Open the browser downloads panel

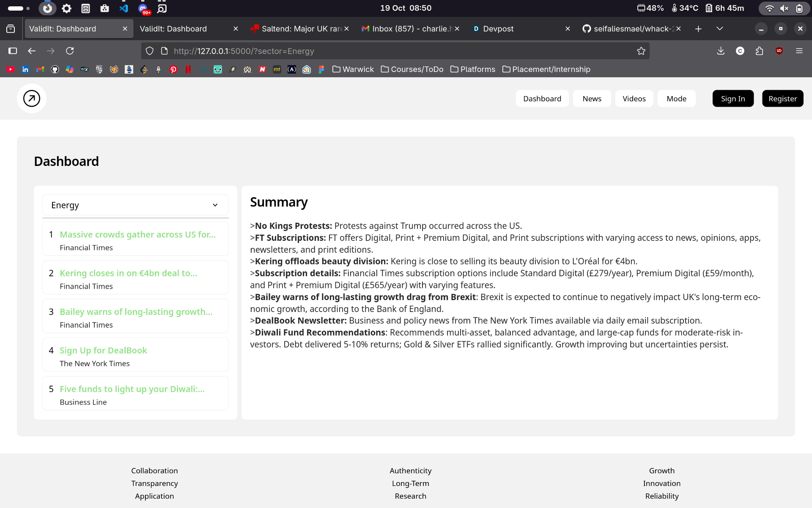(x=721, y=51)
